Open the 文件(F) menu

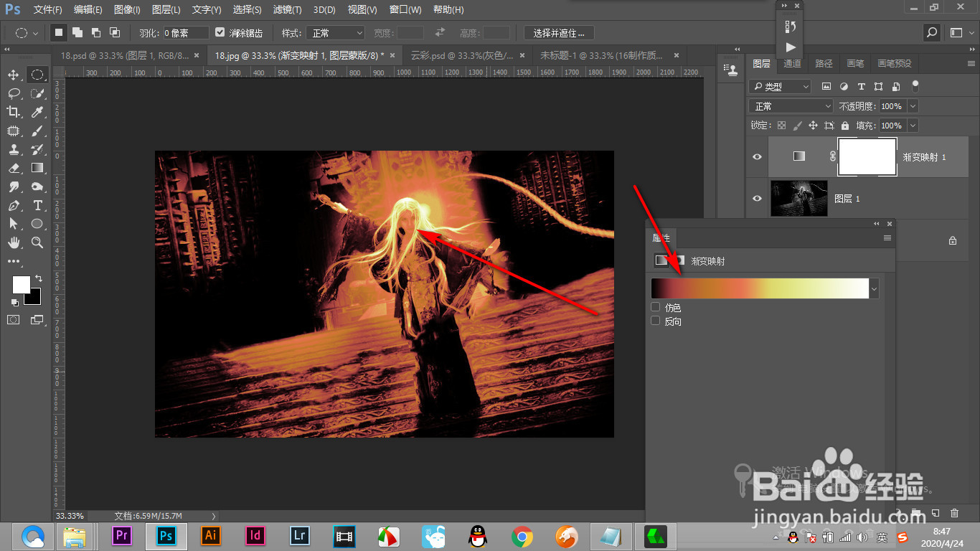click(48, 10)
